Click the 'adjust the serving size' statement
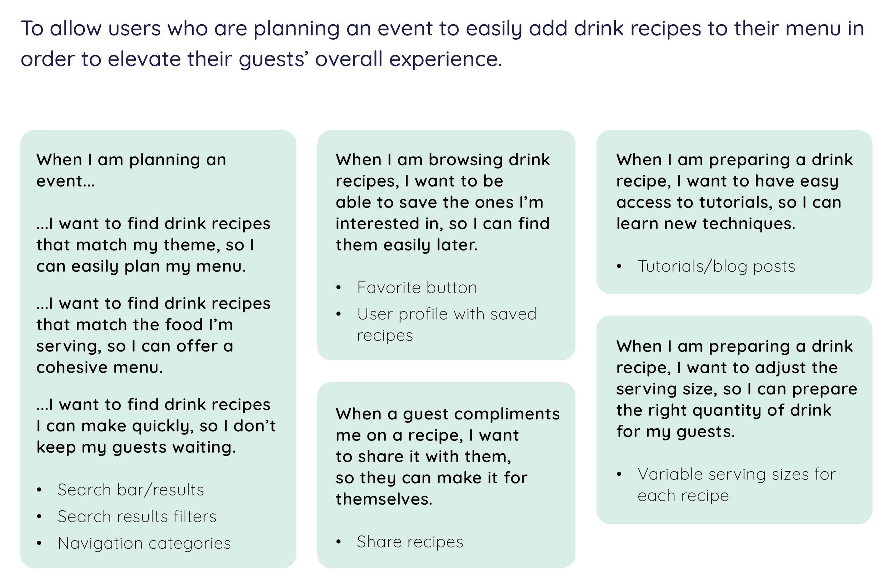 click(737, 389)
